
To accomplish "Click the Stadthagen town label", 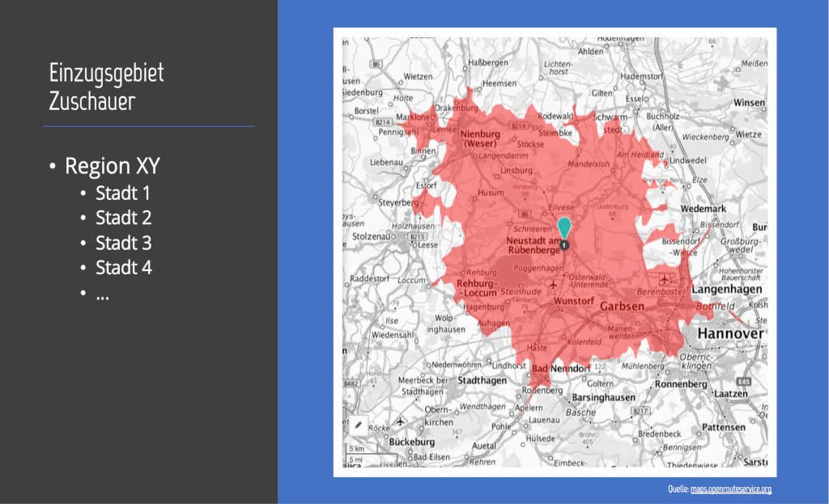I will coord(482,380).
